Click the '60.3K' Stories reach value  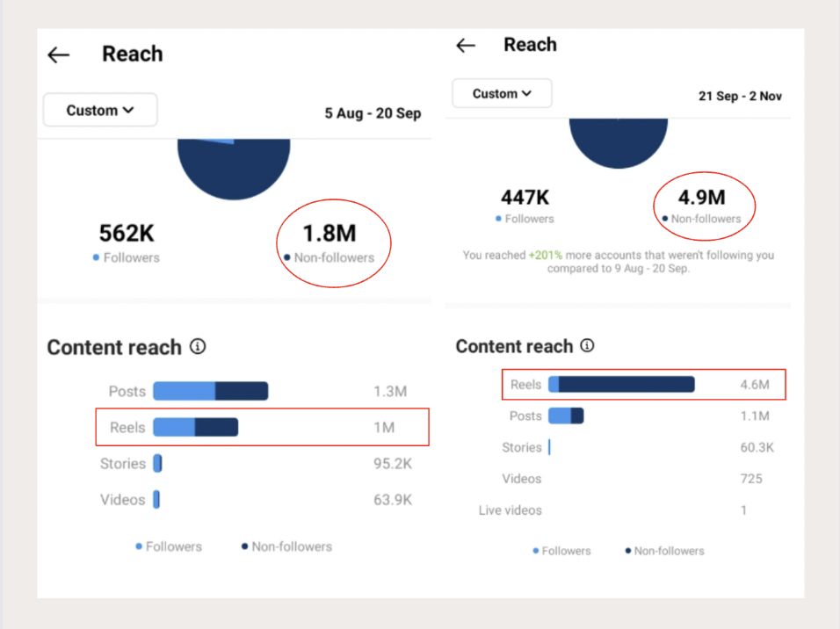coord(757,447)
